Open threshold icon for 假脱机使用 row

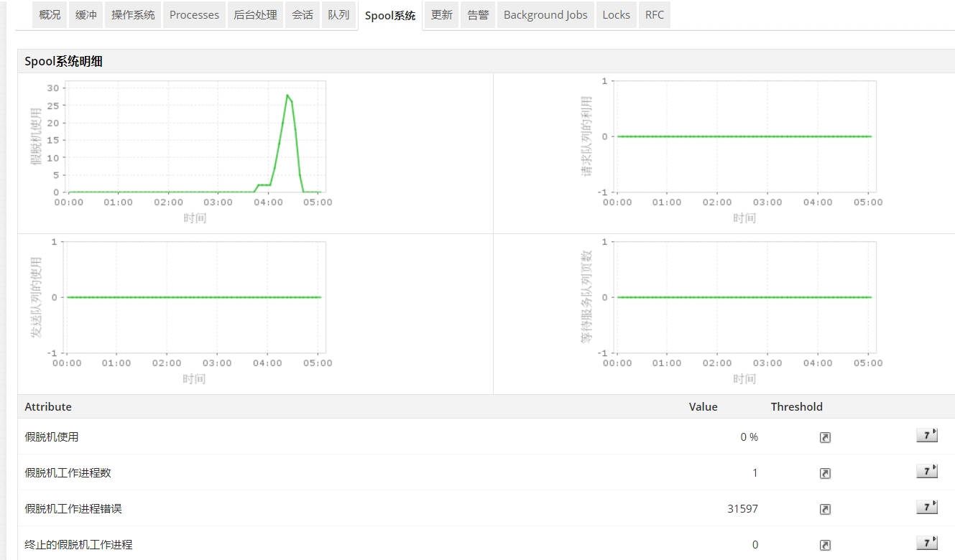coord(825,437)
